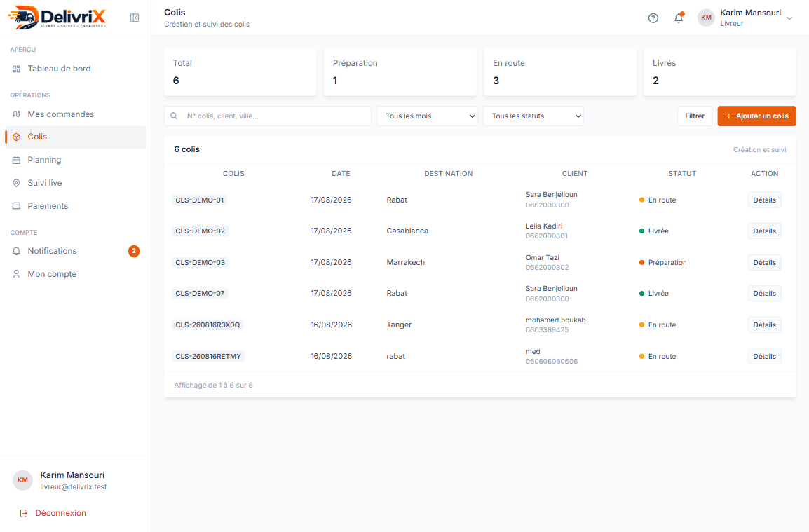Focus the colis search input field
The width and height of the screenshot is (809, 532).
click(x=268, y=116)
